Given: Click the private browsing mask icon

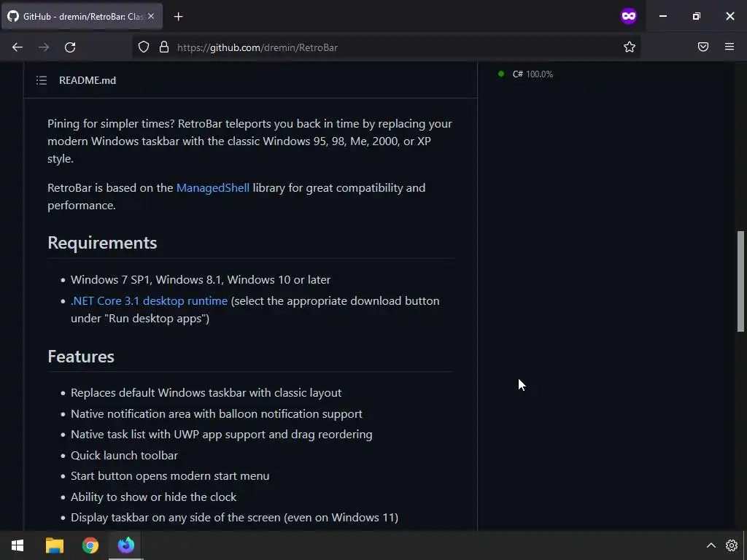Looking at the screenshot, I should [x=628, y=16].
